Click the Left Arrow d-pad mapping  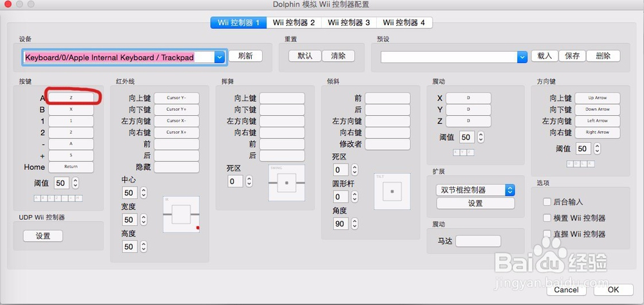(598, 121)
